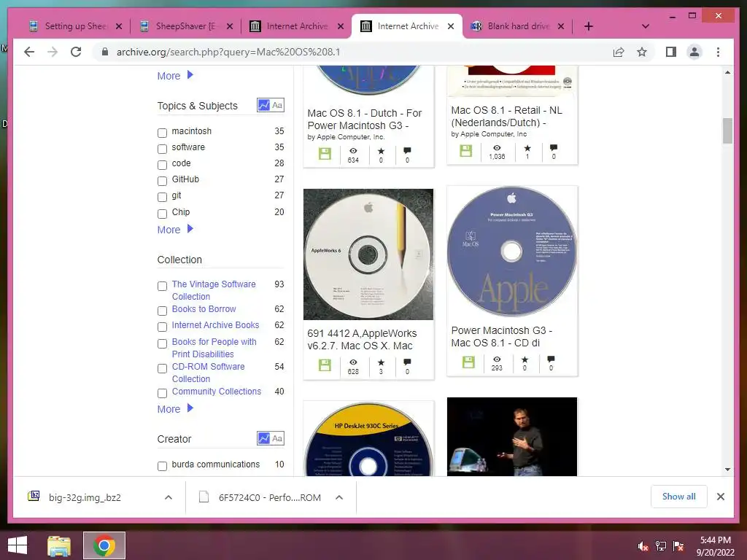Click the network tray icon
Viewport: 747px width, 560px height.
coord(661,546)
